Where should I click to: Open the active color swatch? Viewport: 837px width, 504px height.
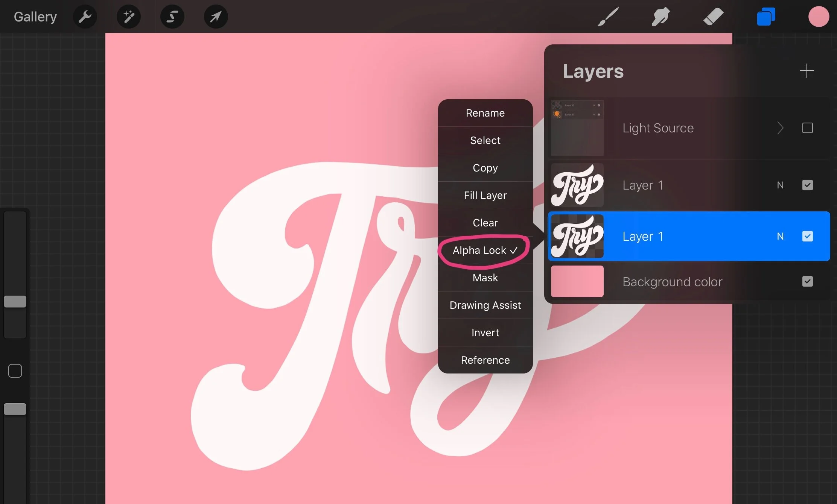(x=819, y=16)
